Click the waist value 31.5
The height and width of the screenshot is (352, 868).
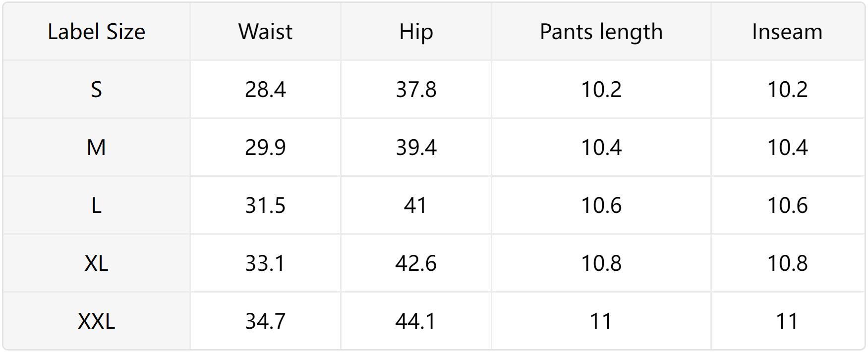pos(265,205)
